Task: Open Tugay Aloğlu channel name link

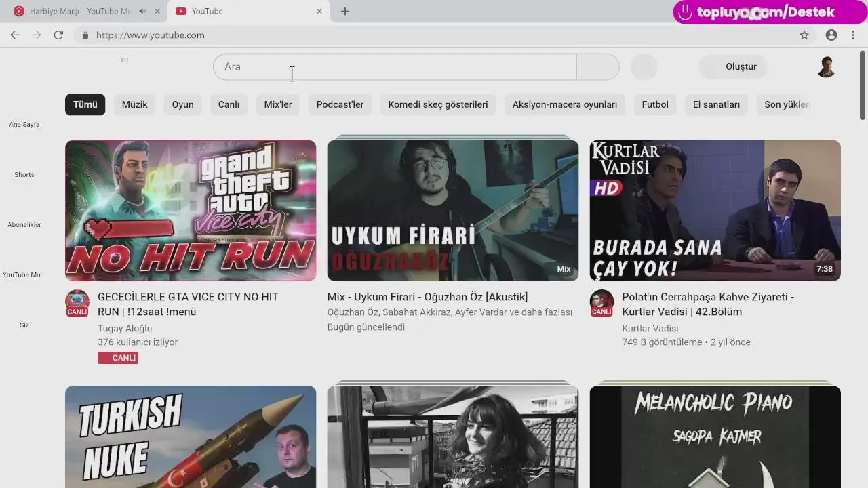Action: 125,329
